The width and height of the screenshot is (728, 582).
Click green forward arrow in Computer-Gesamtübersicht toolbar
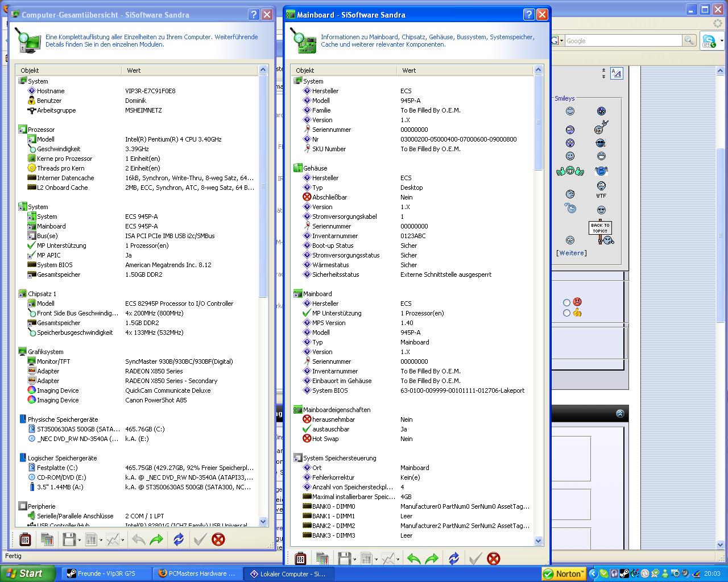(x=156, y=539)
